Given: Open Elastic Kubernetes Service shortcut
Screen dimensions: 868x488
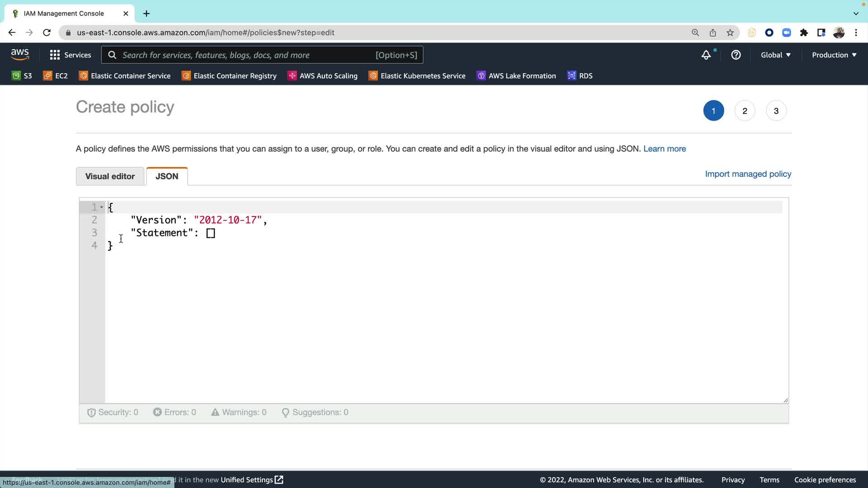Looking at the screenshot, I should tap(417, 76).
